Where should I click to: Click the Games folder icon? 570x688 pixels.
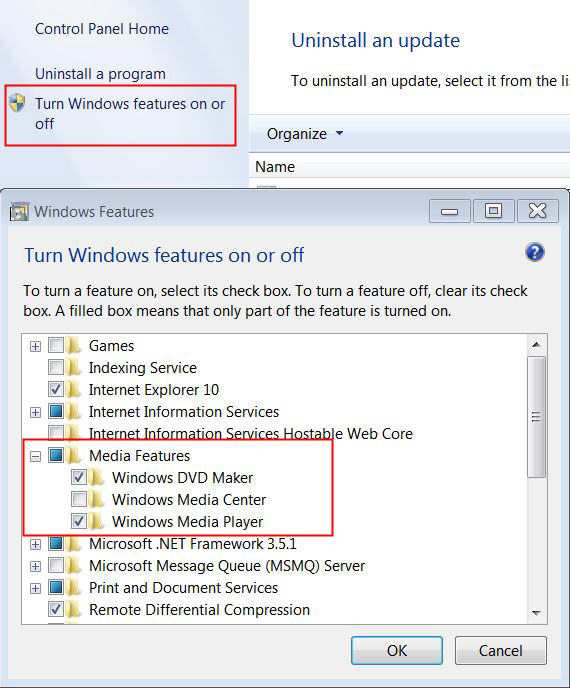74,345
